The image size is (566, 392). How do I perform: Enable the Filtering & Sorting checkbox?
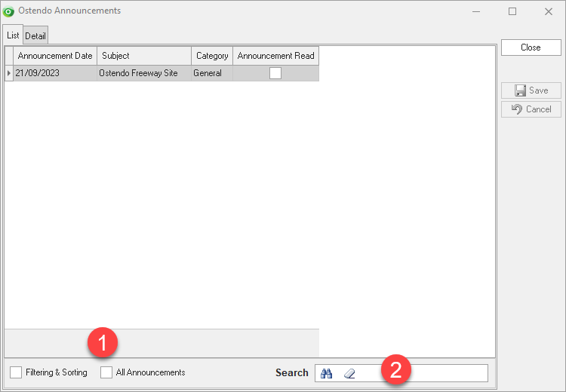point(16,372)
